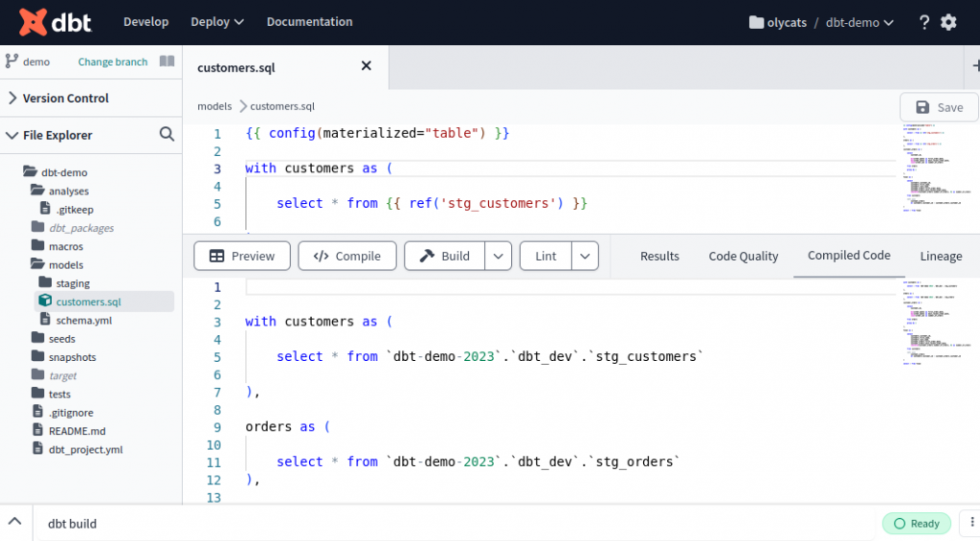Click the Compile button
The image size is (980, 541).
346,256
